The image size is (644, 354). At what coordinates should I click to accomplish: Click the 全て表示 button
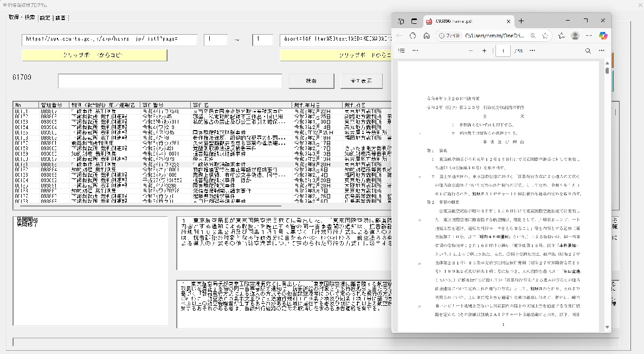click(361, 81)
